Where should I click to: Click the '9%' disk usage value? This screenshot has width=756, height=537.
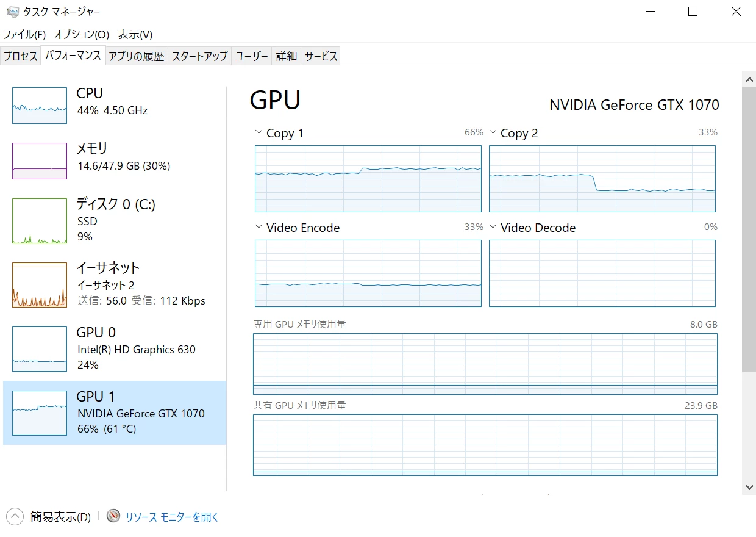click(x=85, y=237)
